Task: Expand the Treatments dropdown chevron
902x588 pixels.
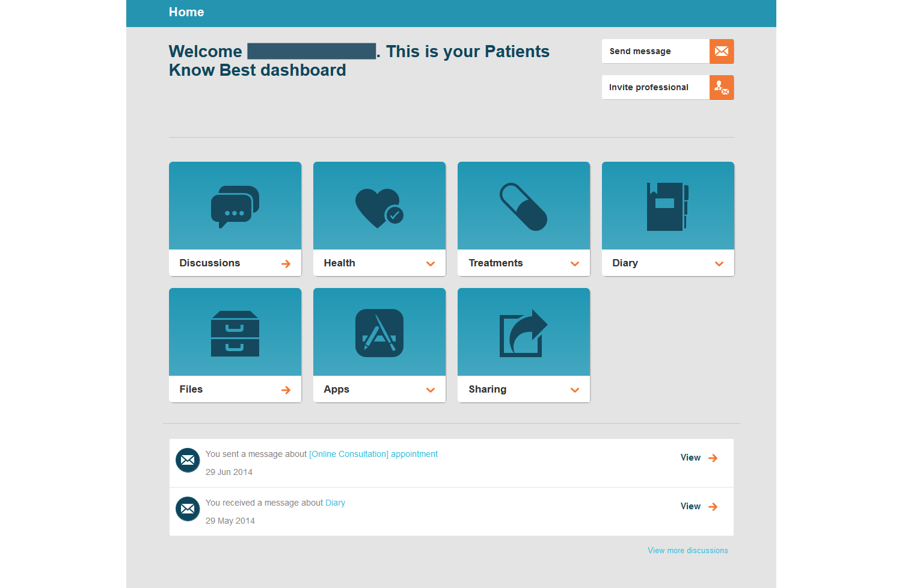Action: [575, 263]
